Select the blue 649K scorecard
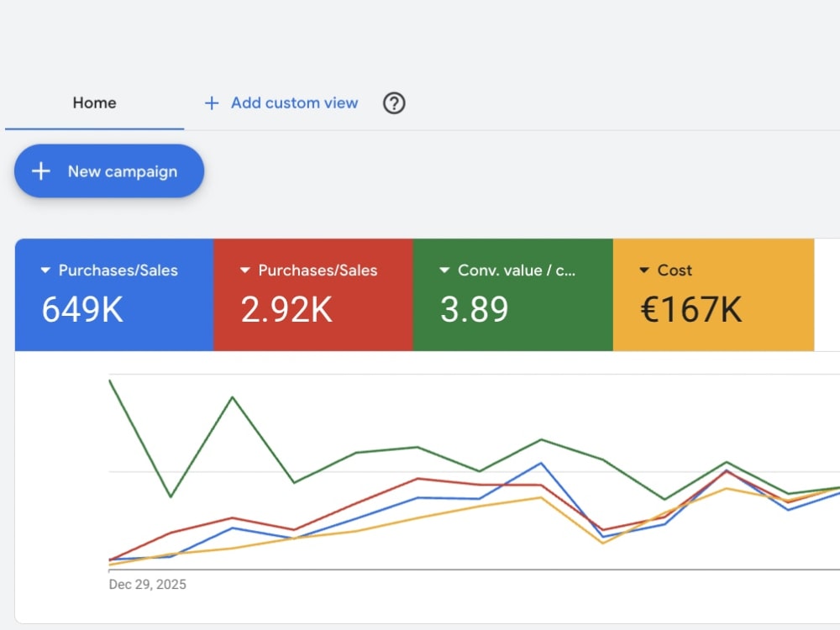 (x=114, y=295)
